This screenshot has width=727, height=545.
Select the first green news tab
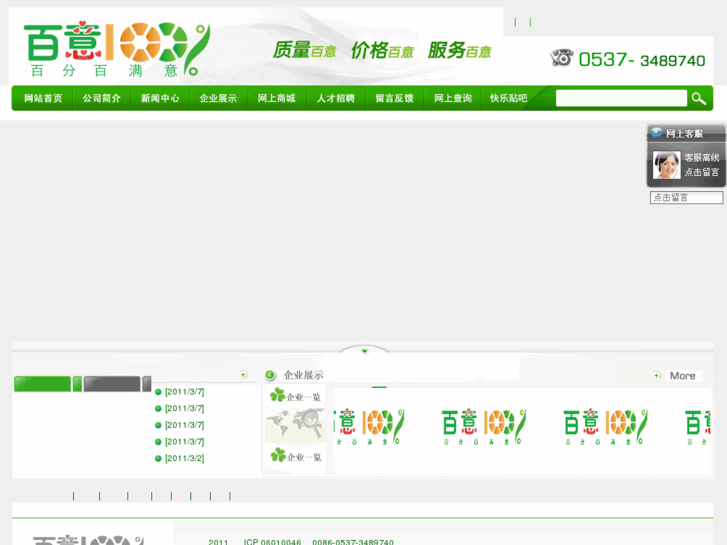click(42, 384)
